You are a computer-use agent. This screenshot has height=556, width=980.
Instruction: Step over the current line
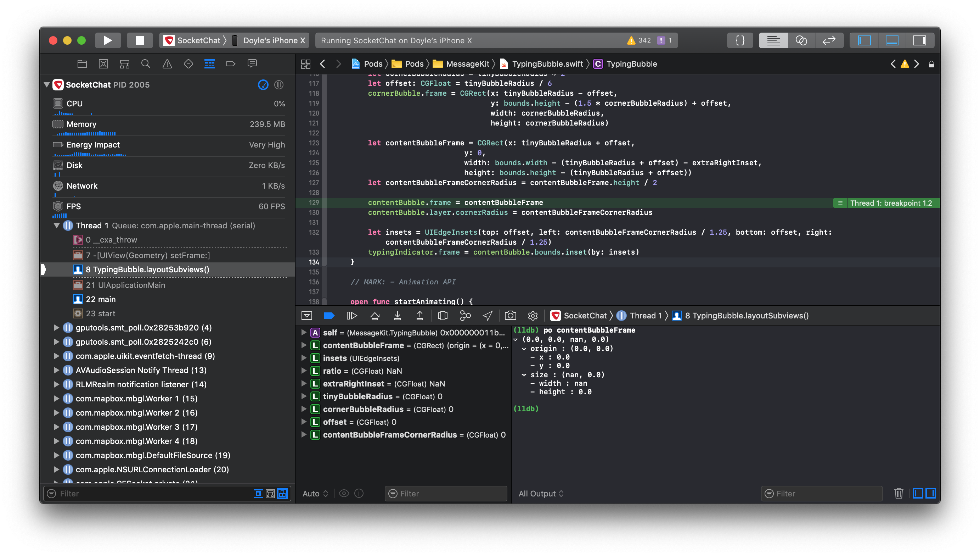click(x=374, y=316)
